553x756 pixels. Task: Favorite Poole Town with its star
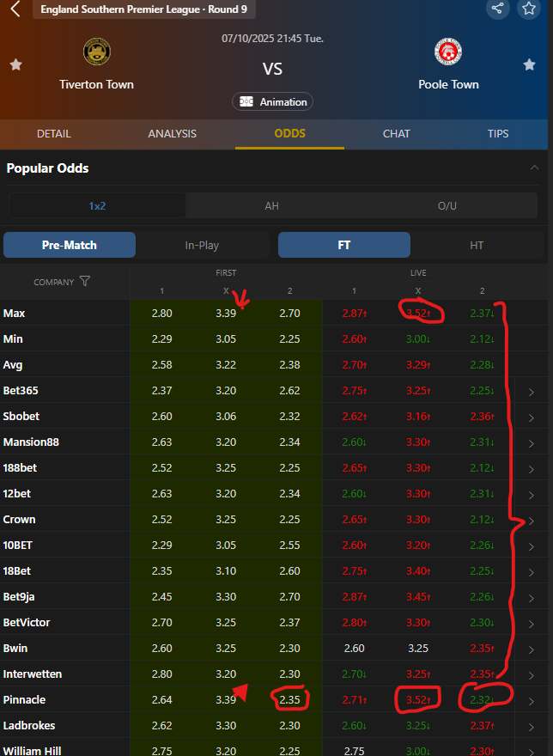[x=529, y=65]
